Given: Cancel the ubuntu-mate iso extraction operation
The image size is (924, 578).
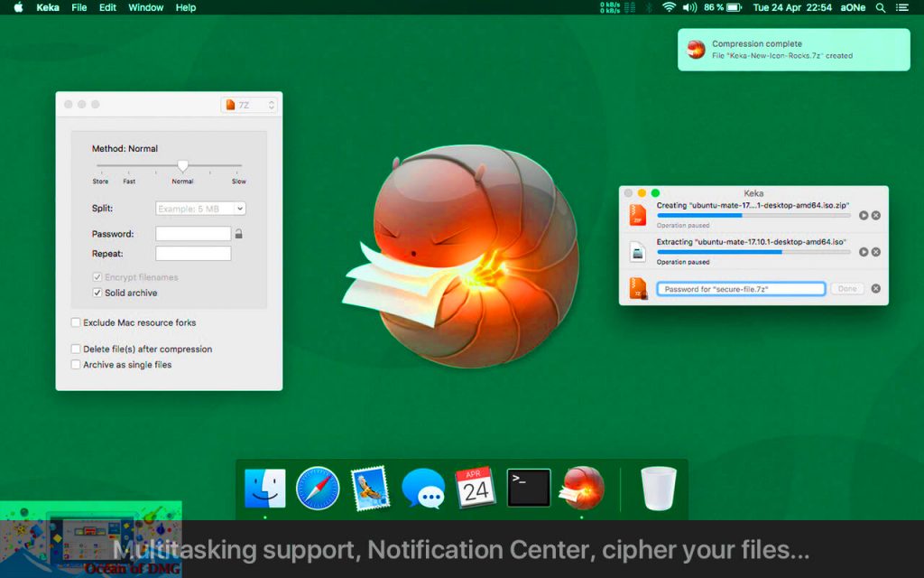Looking at the screenshot, I should [x=876, y=252].
